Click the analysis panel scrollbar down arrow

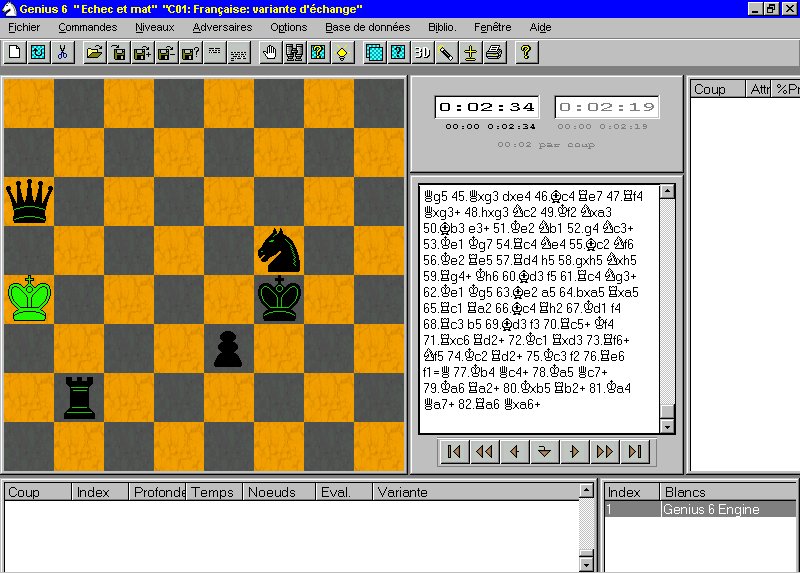point(587,564)
